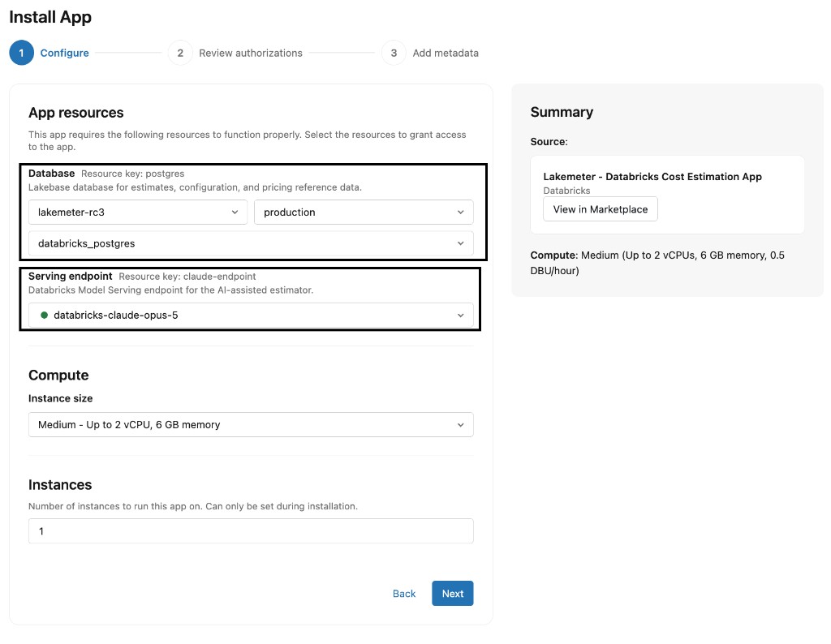
Task: Open the production branch dropdown
Action: 364,212
